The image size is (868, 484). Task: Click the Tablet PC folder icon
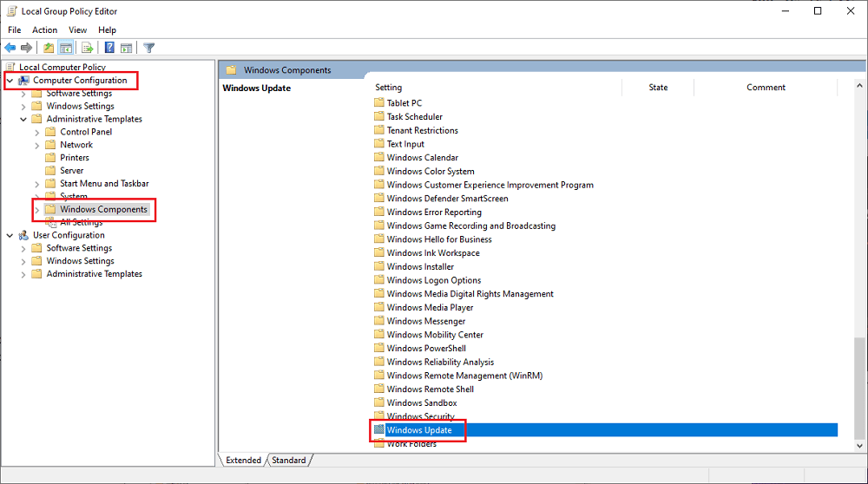(379, 102)
